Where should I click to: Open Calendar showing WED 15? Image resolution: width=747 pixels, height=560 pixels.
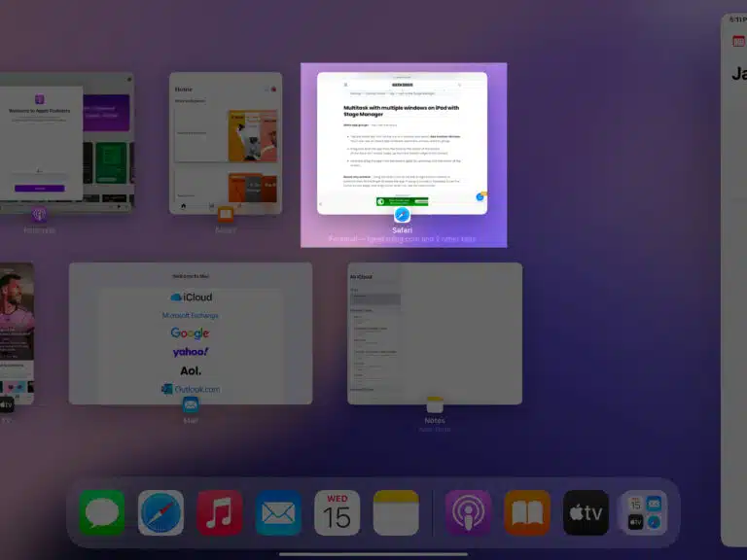[337, 512]
